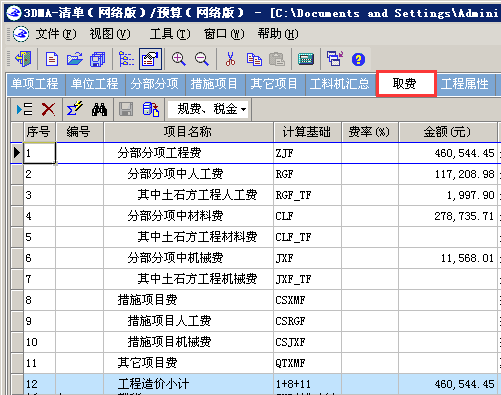The width and height of the screenshot is (501, 395).
Task: Switch to the 单项工程 tab
Action: 35,84
